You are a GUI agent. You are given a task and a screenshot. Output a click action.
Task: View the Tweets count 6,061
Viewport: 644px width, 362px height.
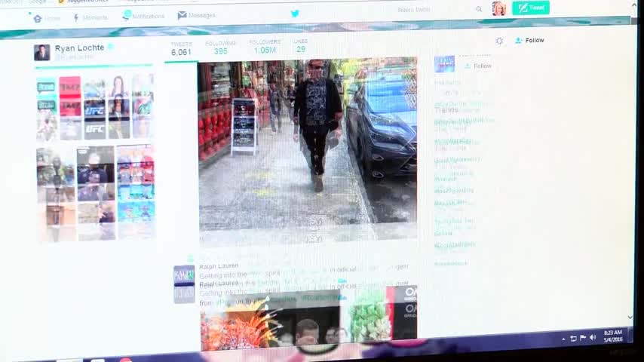coord(181,49)
